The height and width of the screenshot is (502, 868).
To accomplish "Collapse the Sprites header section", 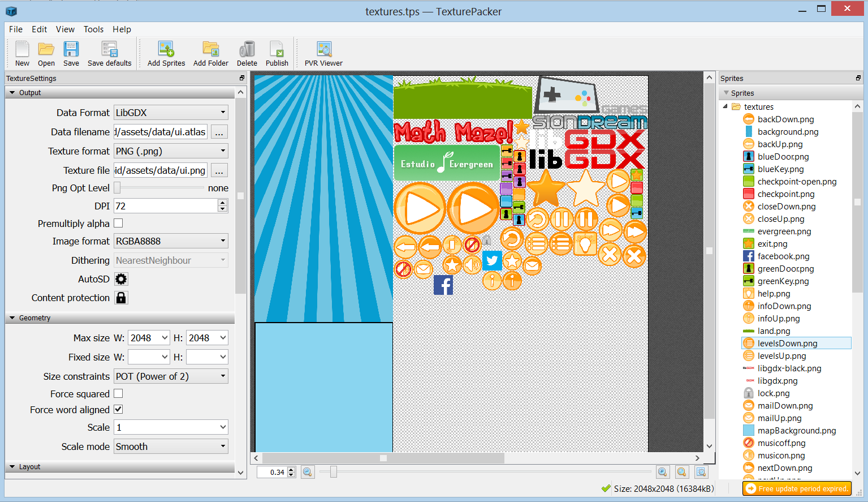I will (x=726, y=93).
